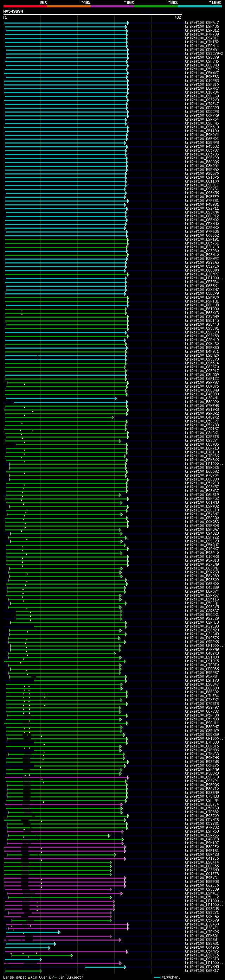Select hit label UniRef100_Q9FVH5
The height and width of the screenshot is (980, 225).
(x=202, y=62)
